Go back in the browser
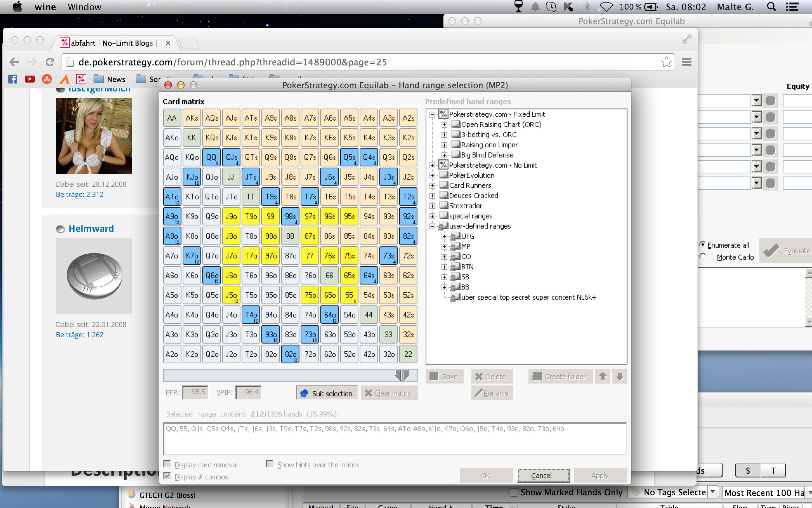The image size is (812, 508). pyautogui.click(x=14, y=62)
